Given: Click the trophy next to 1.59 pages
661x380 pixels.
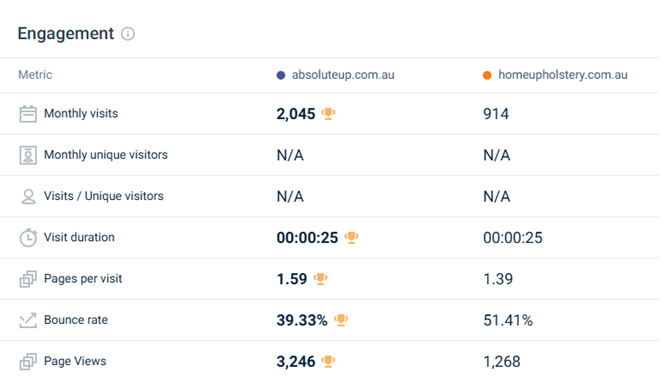Looking at the screenshot, I should point(320,279).
